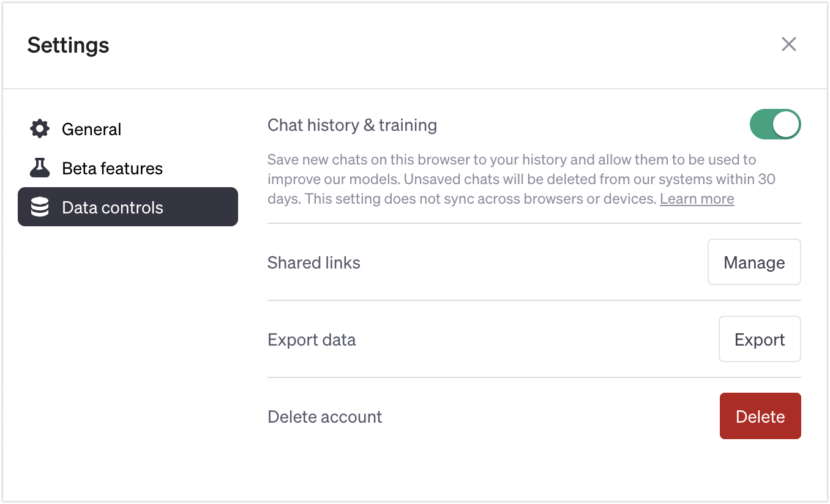The width and height of the screenshot is (830, 504).
Task: Click the database stack icon for Data controls
Action: (x=40, y=207)
